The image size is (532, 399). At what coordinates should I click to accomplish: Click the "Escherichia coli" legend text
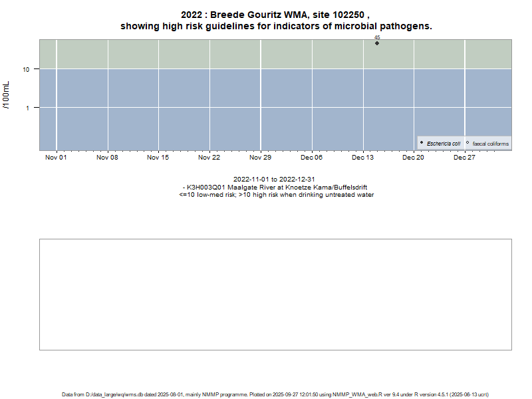point(444,144)
